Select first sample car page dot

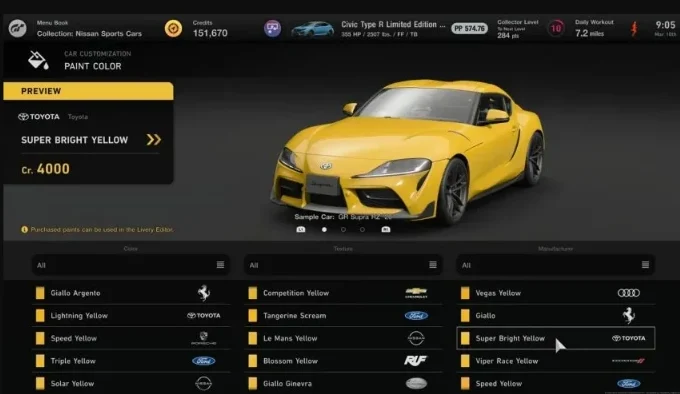click(x=324, y=229)
